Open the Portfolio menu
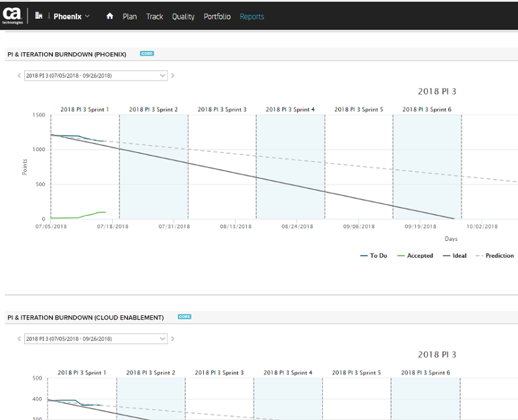The width and height of the screenshot is (518, 420). (x=217, y=17)
